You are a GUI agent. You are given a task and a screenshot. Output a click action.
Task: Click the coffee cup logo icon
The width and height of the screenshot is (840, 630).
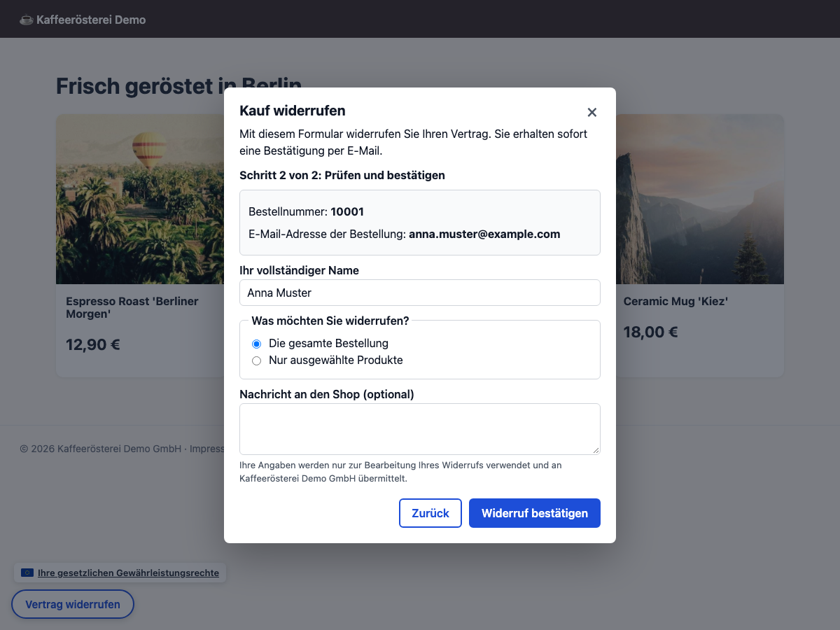point(26,20)
